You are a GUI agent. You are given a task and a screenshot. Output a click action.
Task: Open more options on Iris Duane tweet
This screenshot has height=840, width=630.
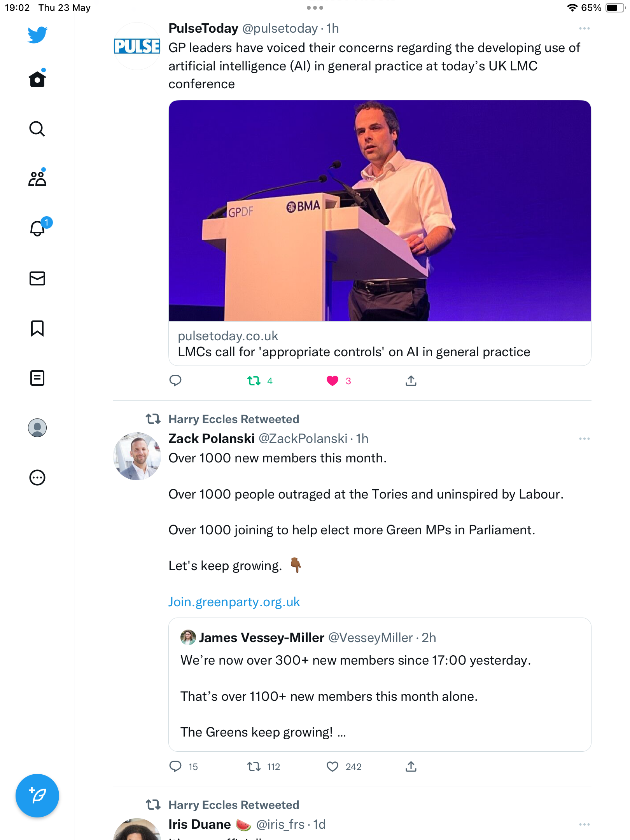[584, 824]
